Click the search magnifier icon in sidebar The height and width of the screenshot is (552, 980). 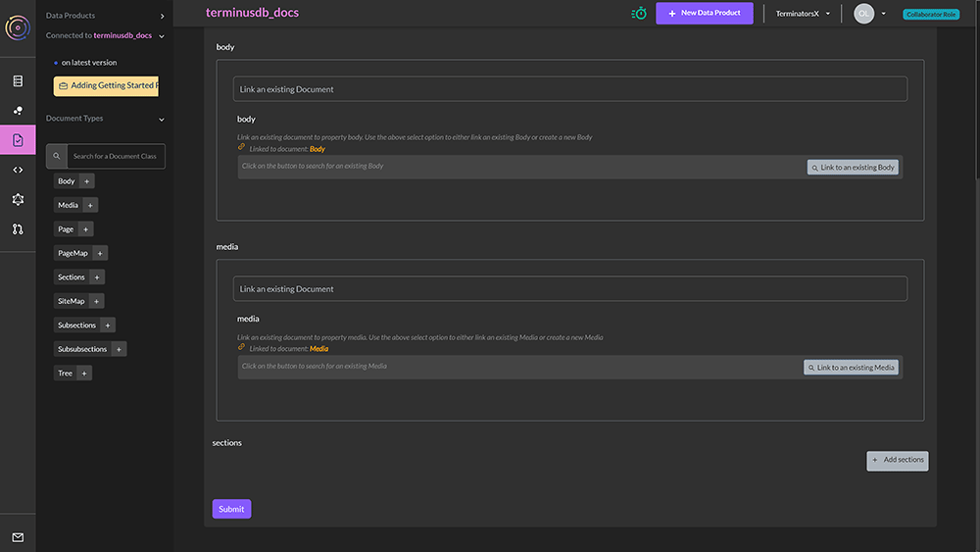[x=56, y=156]
